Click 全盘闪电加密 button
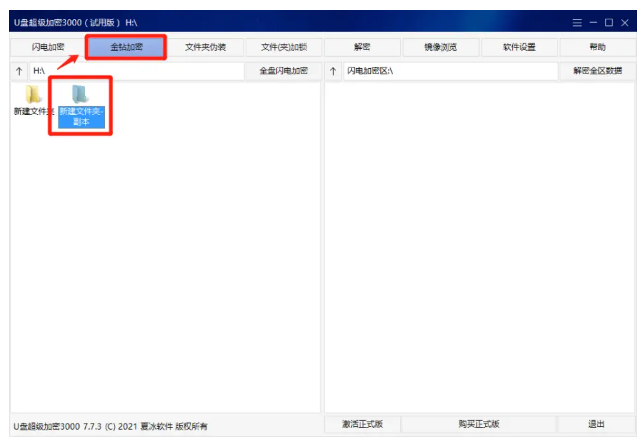The height and width of the screenshot is (444, 642). point(284,71)
